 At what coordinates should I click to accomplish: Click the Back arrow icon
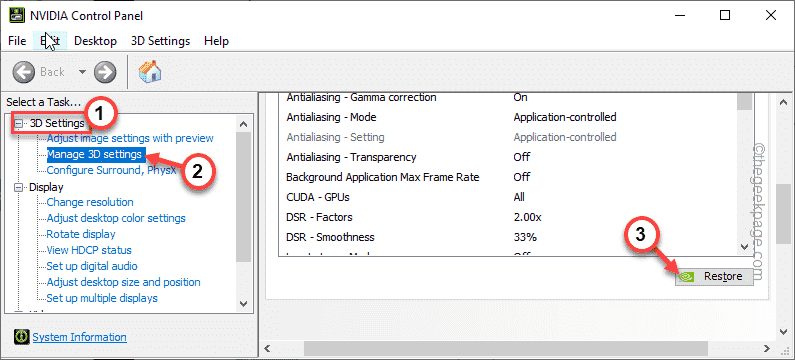[24, 72]
